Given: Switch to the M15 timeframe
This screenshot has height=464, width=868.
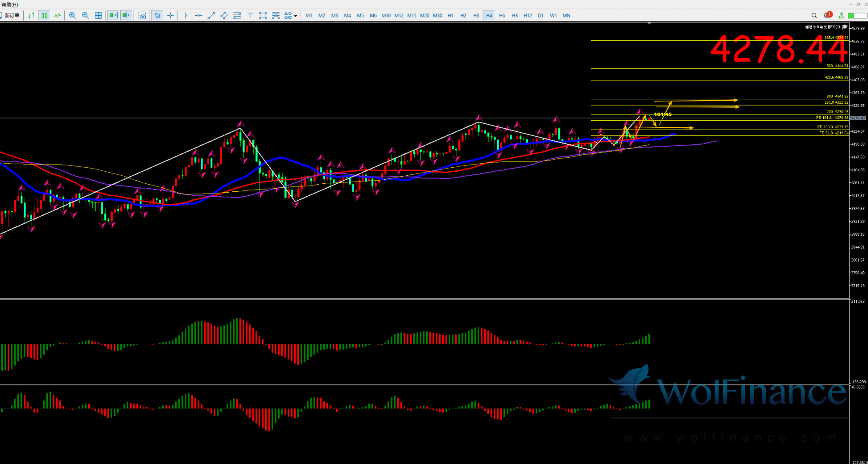Looking at the screenshot, I should click(412, 16).
